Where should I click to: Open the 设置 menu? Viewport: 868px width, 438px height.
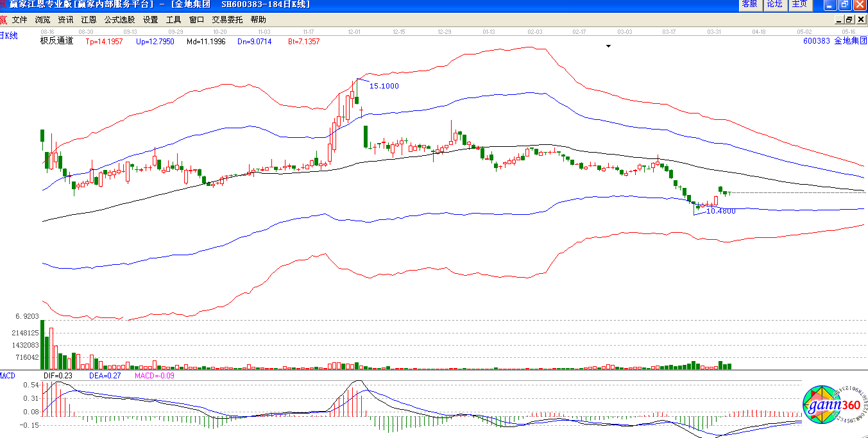tap(150, 20)
